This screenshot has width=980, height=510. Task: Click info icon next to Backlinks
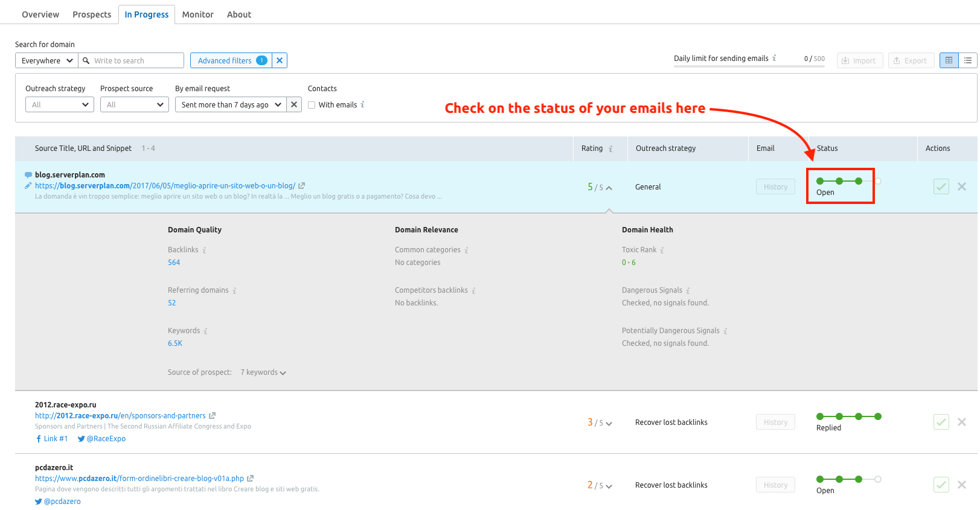[205, 250]
